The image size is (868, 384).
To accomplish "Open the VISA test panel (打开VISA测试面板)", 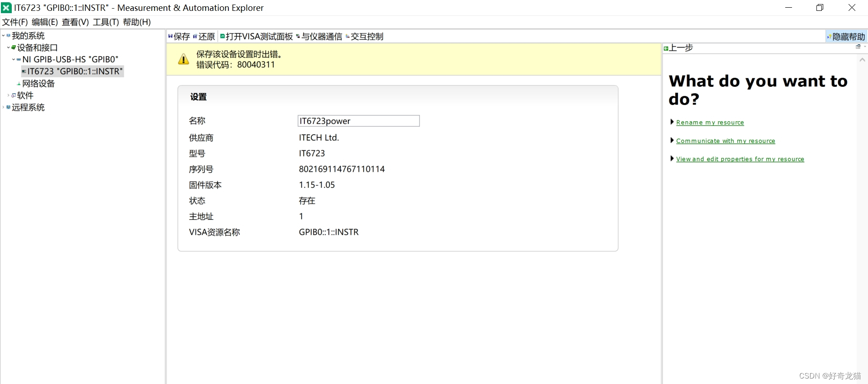I will point(257,36).
